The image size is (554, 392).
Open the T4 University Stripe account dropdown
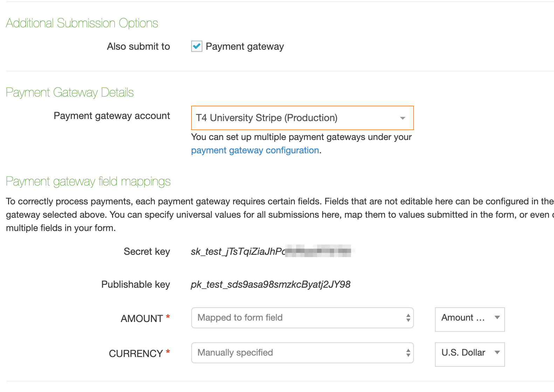294,118
